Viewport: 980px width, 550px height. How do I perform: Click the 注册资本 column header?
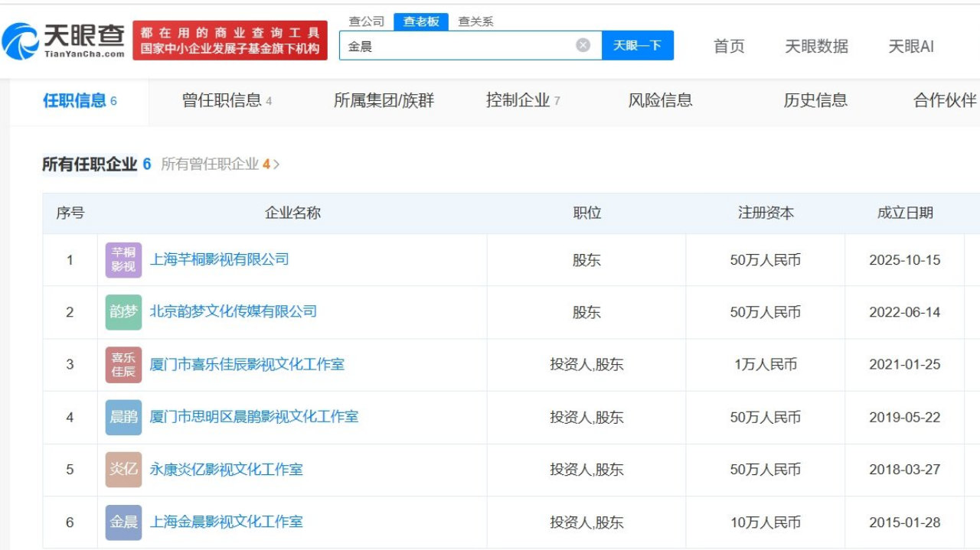click(x=766, y=213)
